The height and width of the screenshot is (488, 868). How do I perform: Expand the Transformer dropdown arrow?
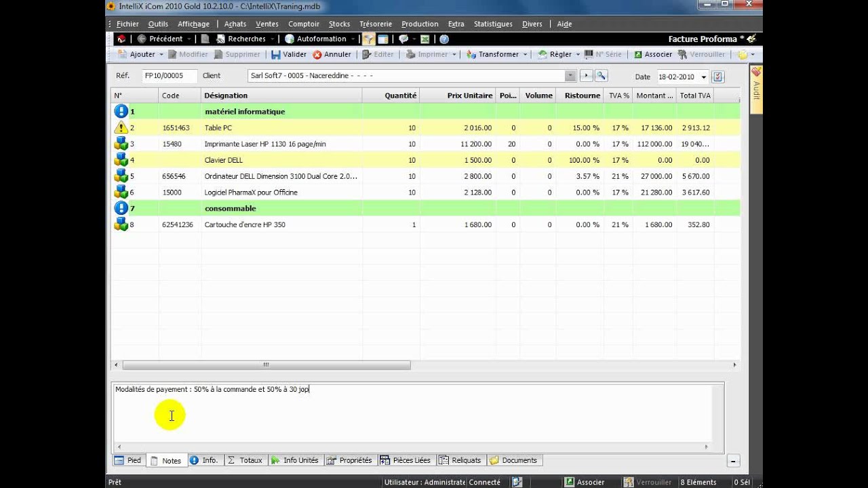point(526,54)
